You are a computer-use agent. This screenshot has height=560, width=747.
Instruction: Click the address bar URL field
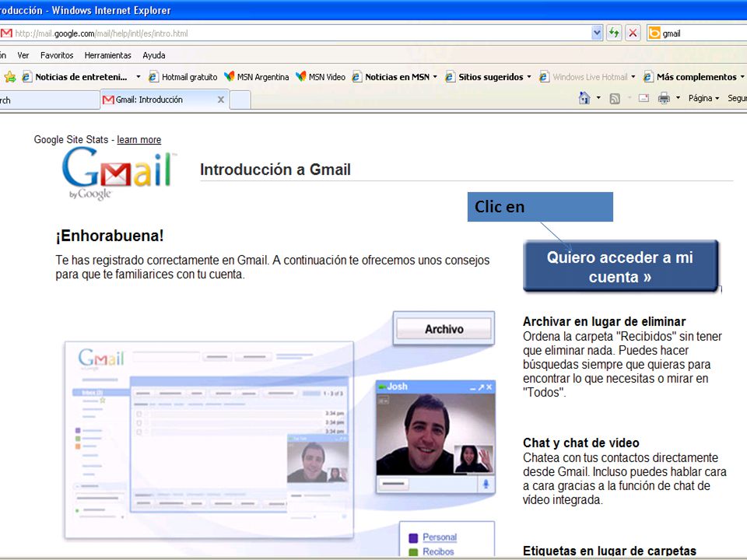302,33
